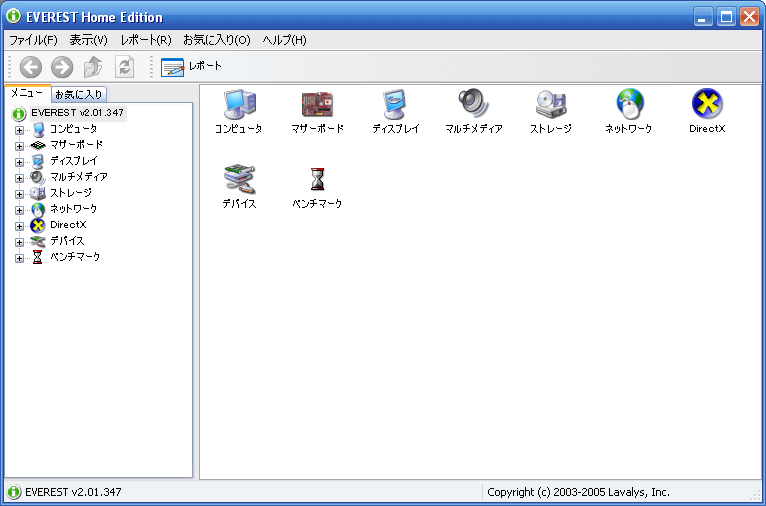This screenshot has height=506, width=766.
Task: Select the ネットワーク tree icon in sidebar
Action: 38,210
